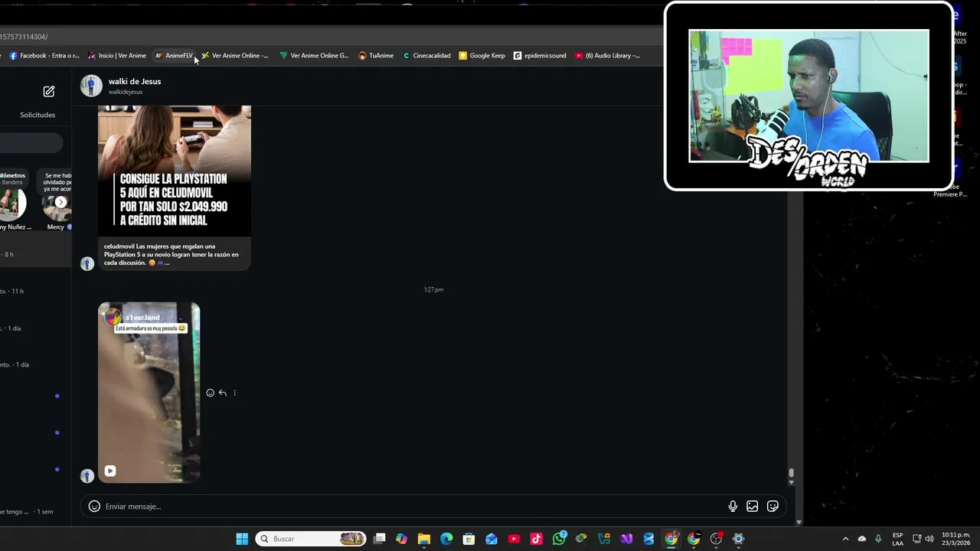Open the volume control in tray
The image size is (980, 551).
point(929,539)
